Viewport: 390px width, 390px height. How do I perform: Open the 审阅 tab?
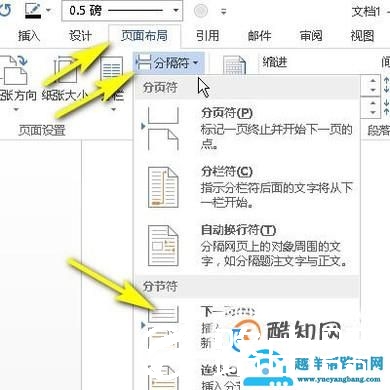[x=311, y=35]
